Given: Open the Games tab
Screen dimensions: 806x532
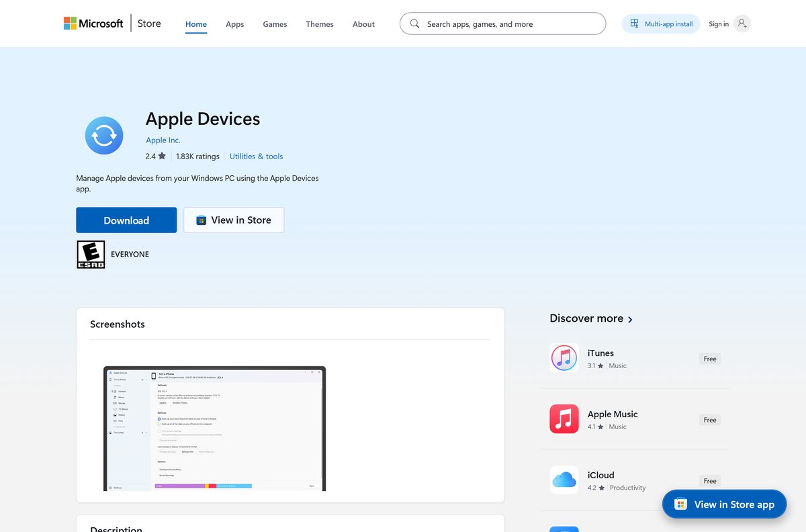Looking at the screenshot, I should (x=275, y=24).
